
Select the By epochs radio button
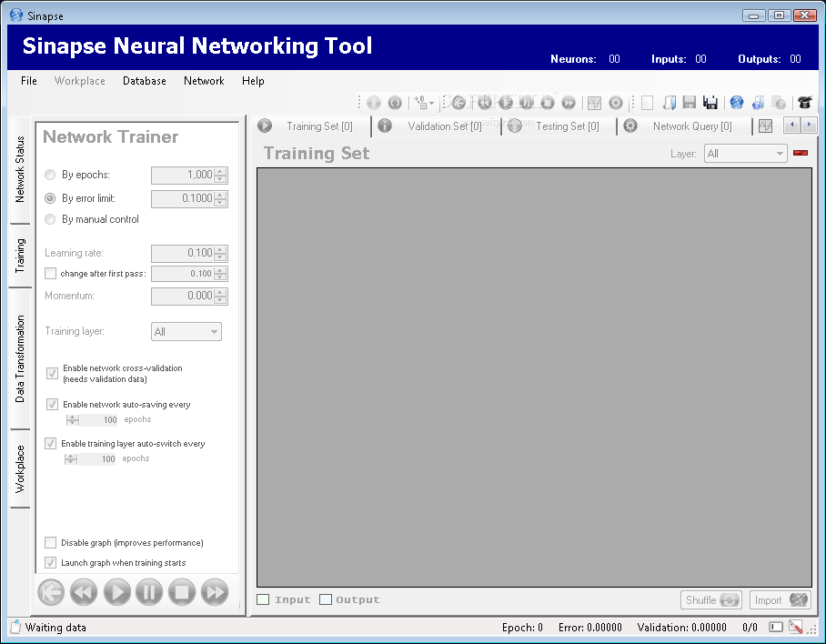[50, 175]
